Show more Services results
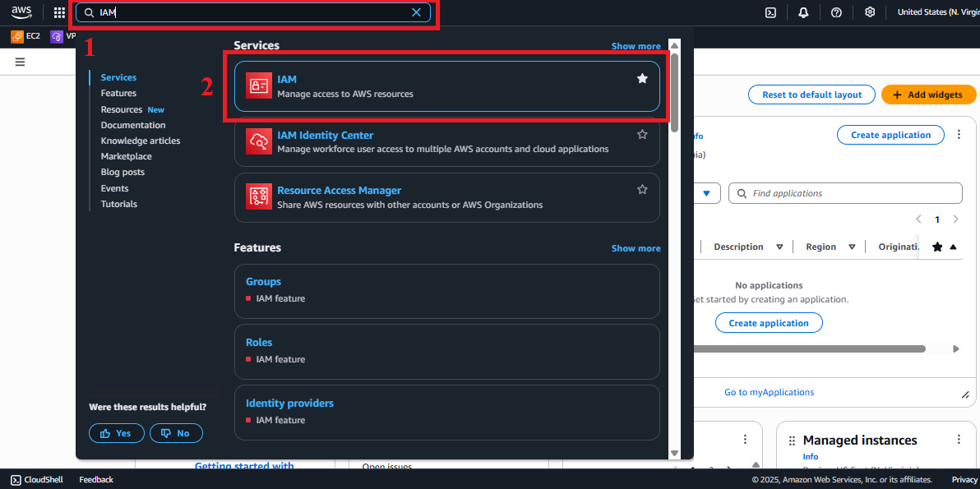980x489 pixels. point(636,46)
